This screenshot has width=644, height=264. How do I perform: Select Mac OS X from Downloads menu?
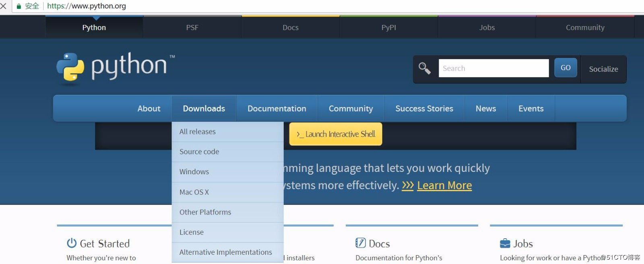(228, 192)
